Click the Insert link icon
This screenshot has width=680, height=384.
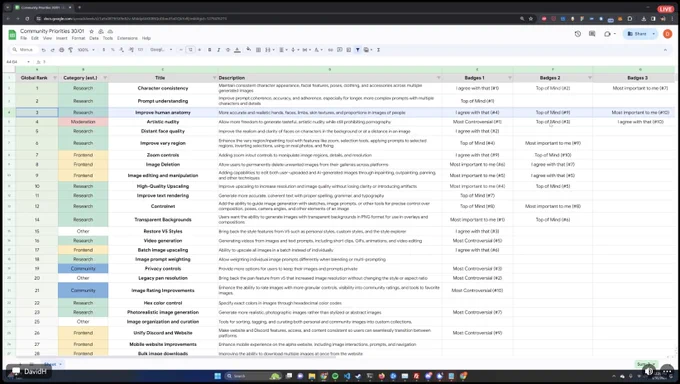[330, 50]
